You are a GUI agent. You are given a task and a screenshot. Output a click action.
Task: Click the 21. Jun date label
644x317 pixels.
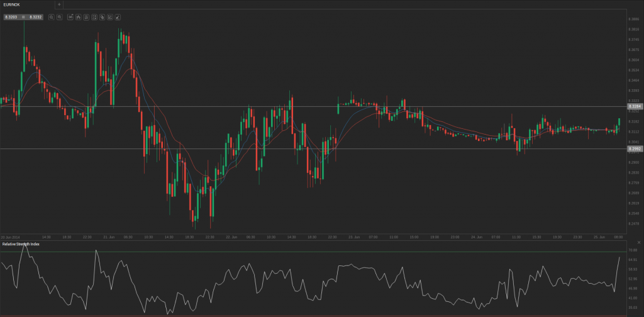coord(109,237)
